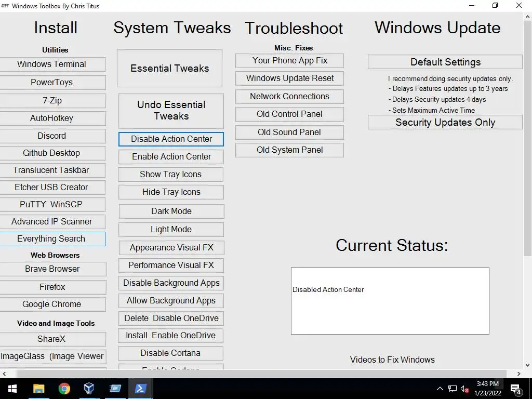Click Show Tray Icons

point(170,175)
